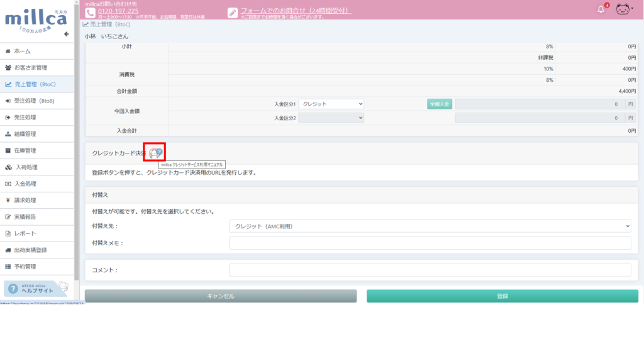Select 在庫管理 menu item
This screenshot has width=644, height=361.
point(25,150)
